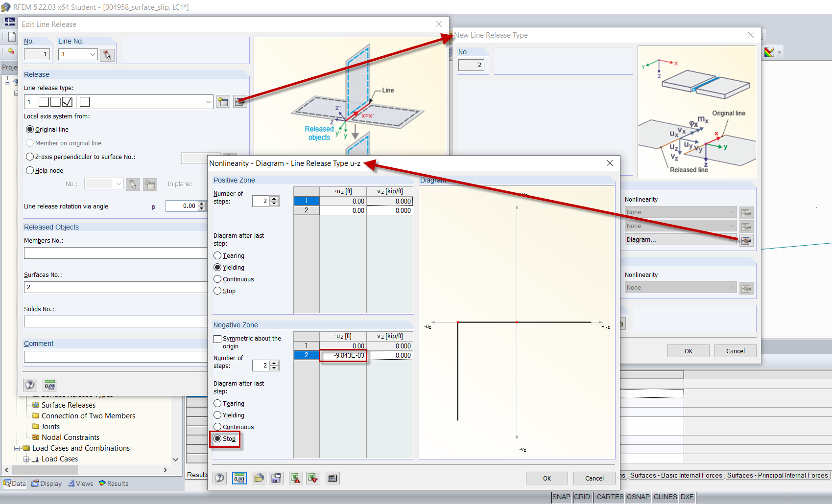Export diagram values to Excel

pyautogui.click(x=313, y=478)
